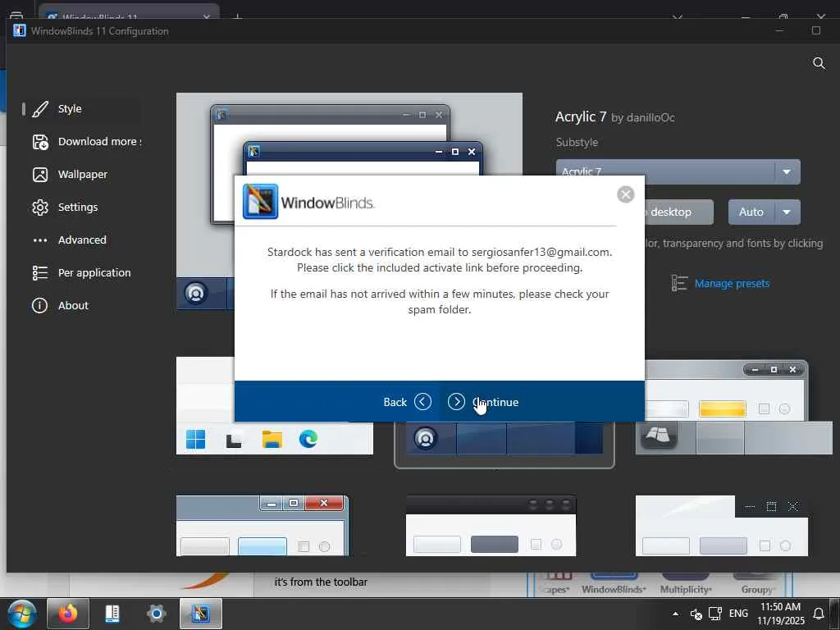Click the apply to desktop button
Viewport: 840px width, 630px height.
tap(678, 212)
